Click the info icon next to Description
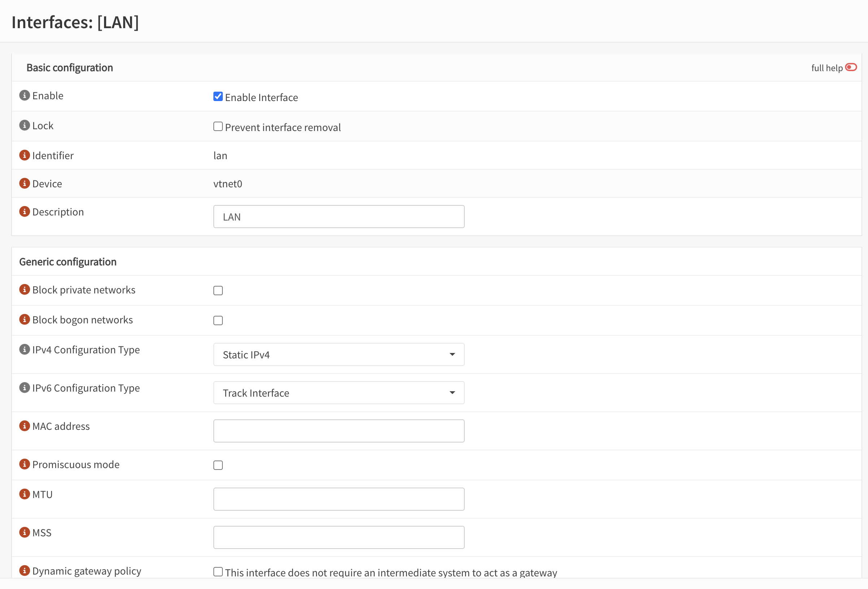868x589 pixels. 24,211
